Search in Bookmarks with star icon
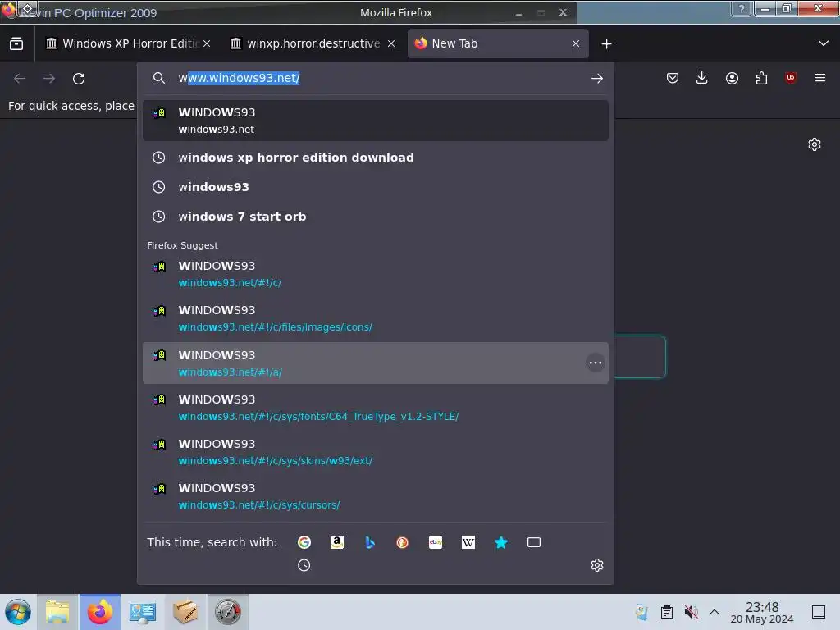The width and height of the screenshot is (840, 630). [x=501, y=542]
